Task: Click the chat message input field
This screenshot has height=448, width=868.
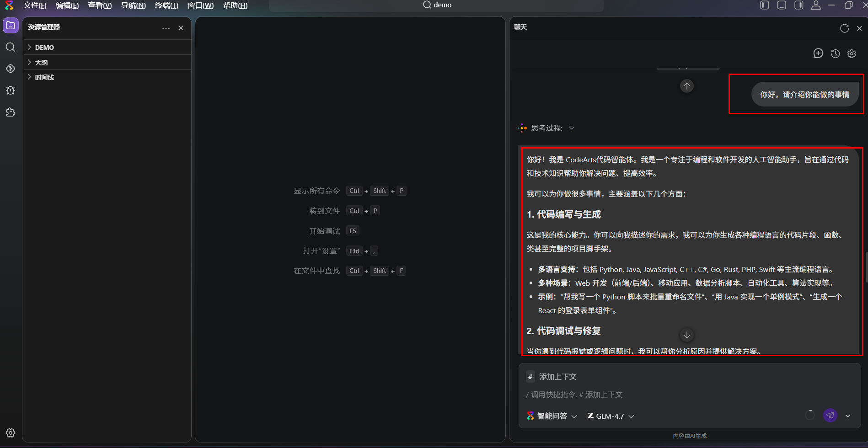Action: [690, 395]
